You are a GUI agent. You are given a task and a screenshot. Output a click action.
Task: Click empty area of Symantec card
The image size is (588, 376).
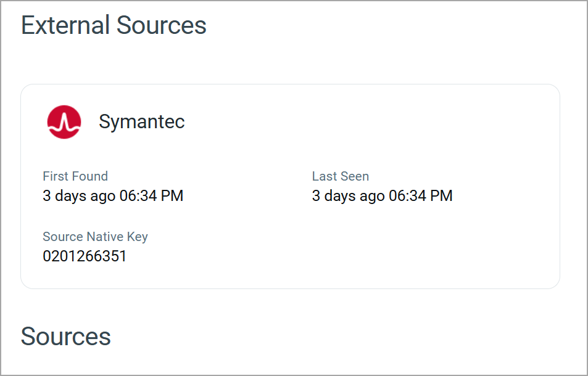click(x=401, y=253)
